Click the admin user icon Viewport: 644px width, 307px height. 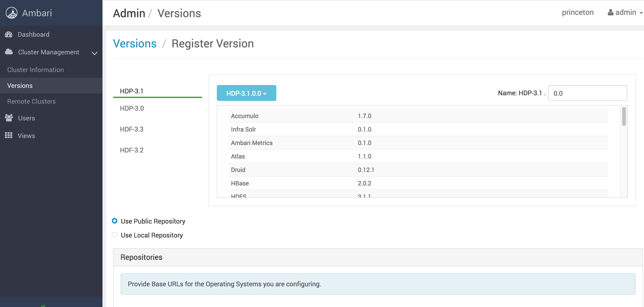pos(610,12)
